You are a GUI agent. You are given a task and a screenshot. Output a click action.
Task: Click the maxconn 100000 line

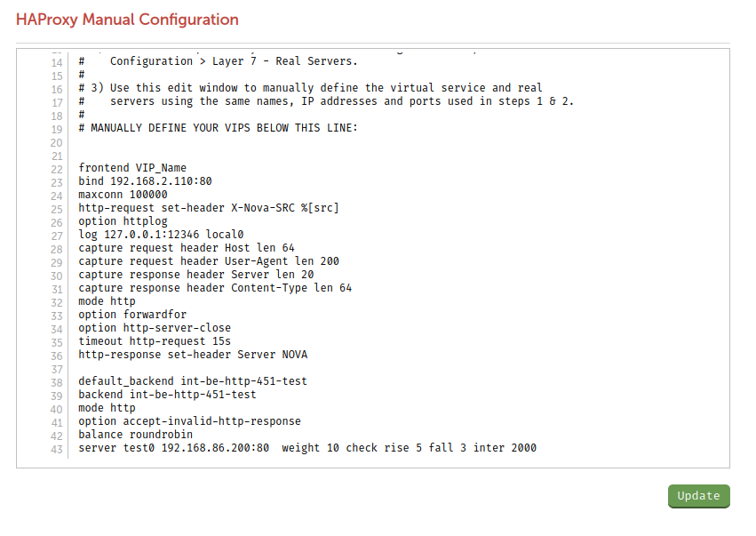pos(123,195)
